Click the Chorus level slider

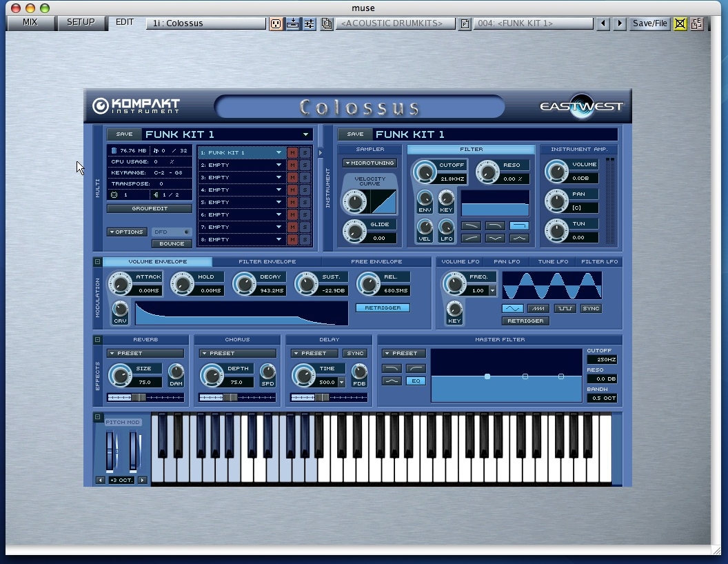237,397
